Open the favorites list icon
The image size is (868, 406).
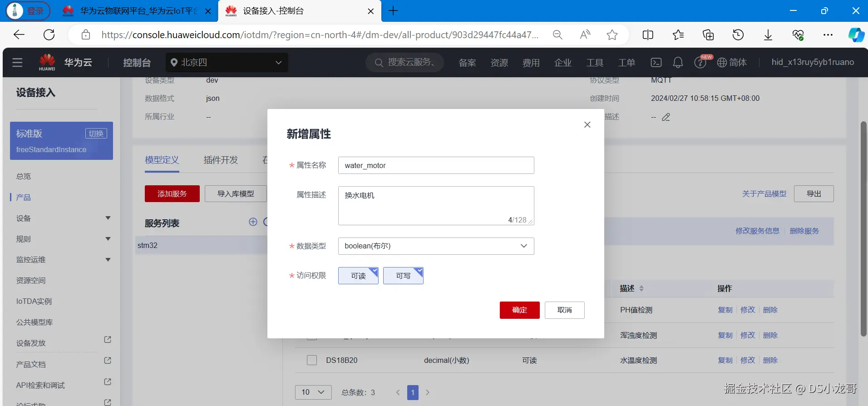coord(678,35)
